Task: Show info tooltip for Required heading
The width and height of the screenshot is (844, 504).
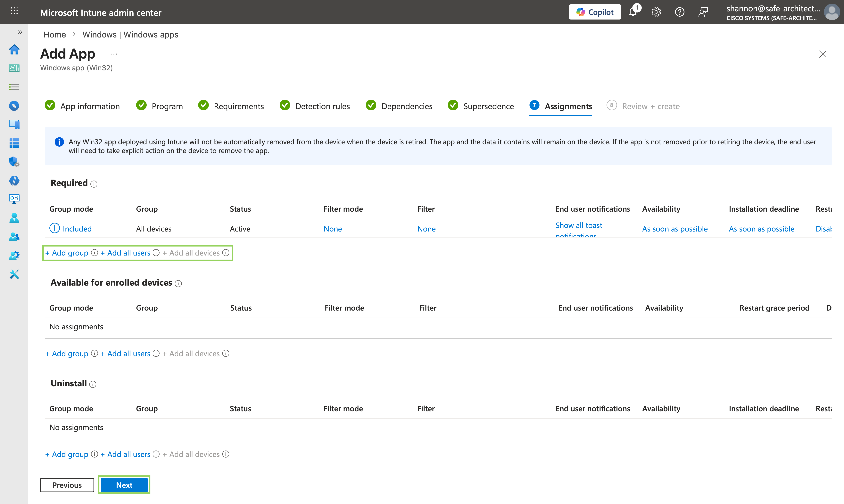Action: click(x=94, y=184)
